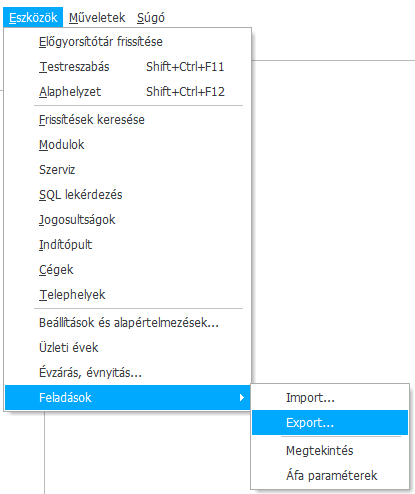Open the Eszközök menu

pos(33,17)
